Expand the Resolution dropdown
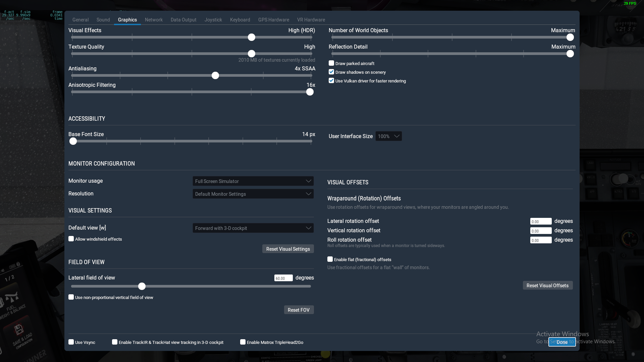 (x=253, y=194)
